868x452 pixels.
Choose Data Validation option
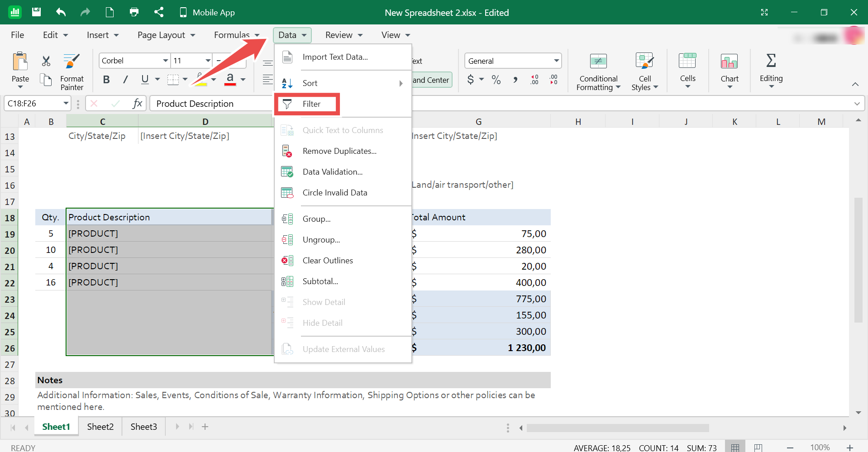click(343, 172)
